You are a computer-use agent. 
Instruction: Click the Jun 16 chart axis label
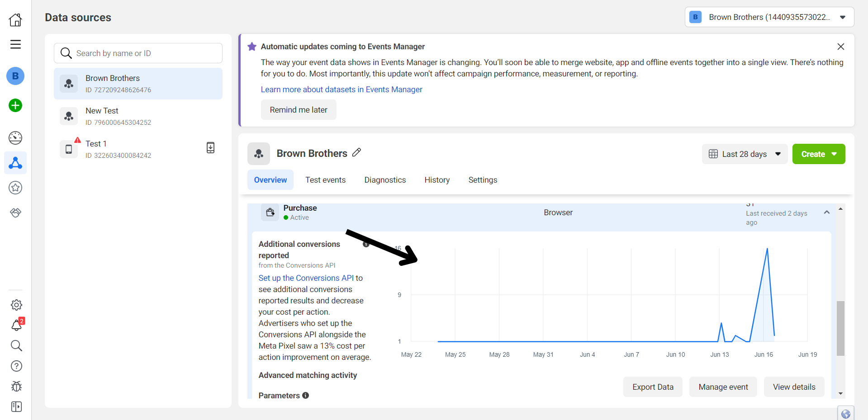point(764,354)
